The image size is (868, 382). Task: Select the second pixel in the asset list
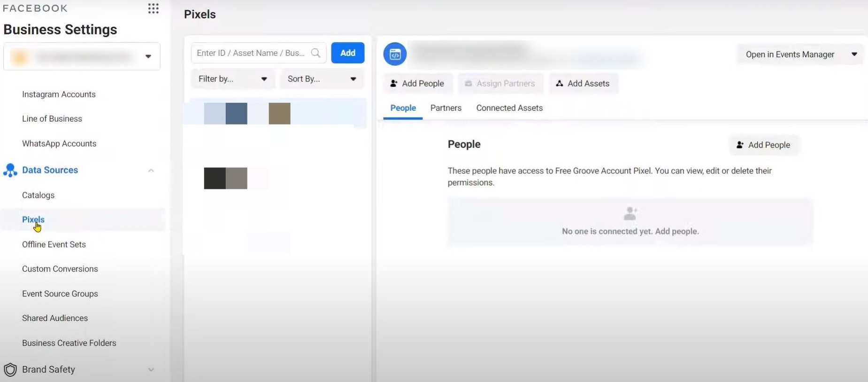(x=275, y=179)
